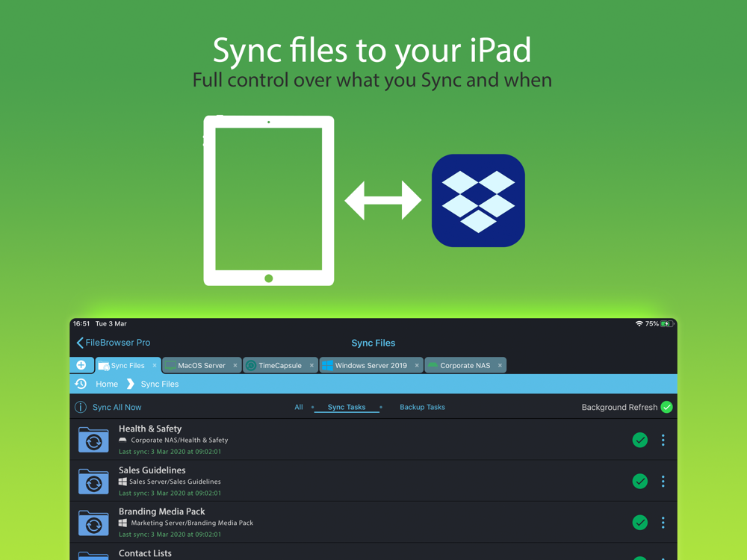This screenshot has width=747, height=560.
Task: Open Health & Safety sync folder icon
Action: [93, 440]
